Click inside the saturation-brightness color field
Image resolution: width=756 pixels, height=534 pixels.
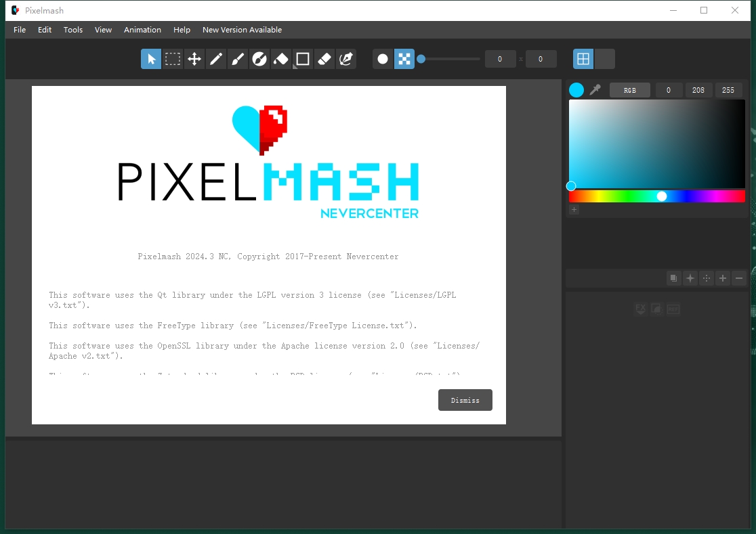(x=656, y=143)
